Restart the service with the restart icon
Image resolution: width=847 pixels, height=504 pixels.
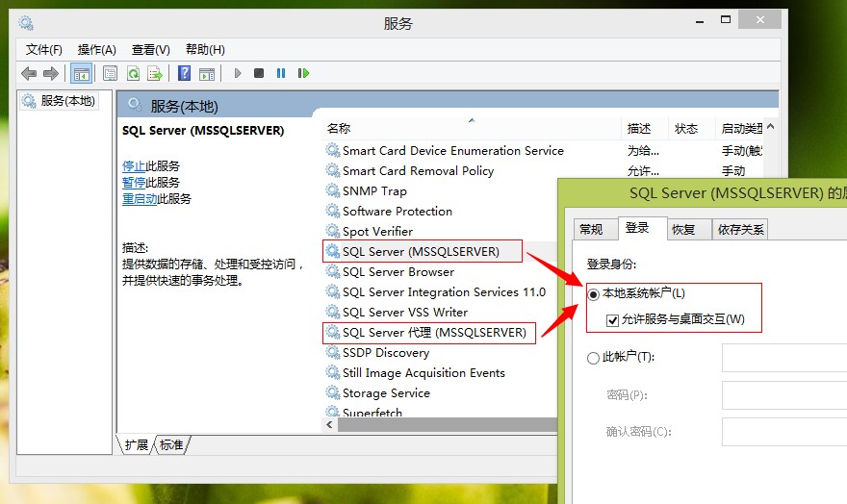tap(303, 73)
